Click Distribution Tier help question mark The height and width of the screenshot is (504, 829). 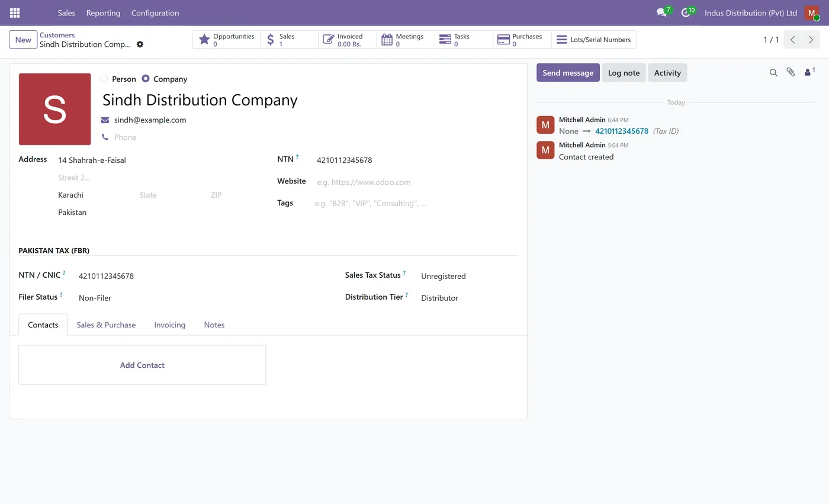tap(407, 294)
